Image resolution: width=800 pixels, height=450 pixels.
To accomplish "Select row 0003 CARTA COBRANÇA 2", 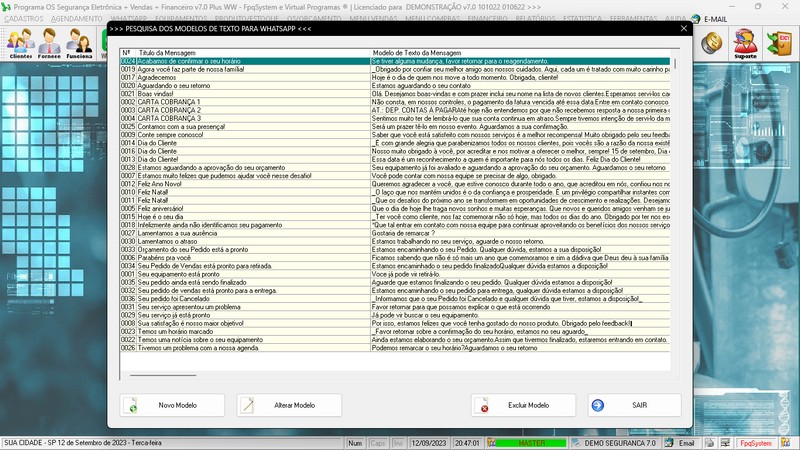I will (395, 110).
